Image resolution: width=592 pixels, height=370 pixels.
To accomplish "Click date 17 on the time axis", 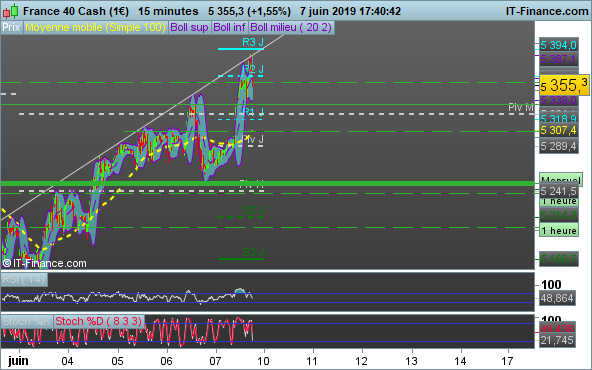I will (x=508, y=361).
